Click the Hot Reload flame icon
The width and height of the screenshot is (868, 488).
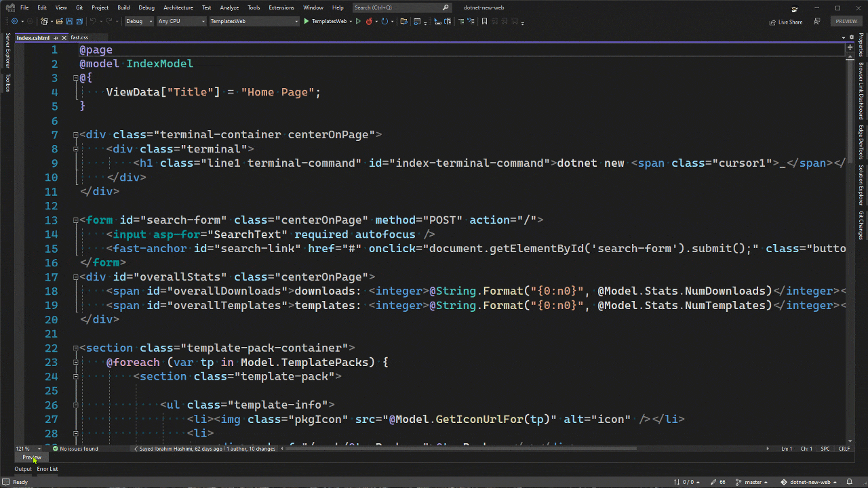[370, 22]
